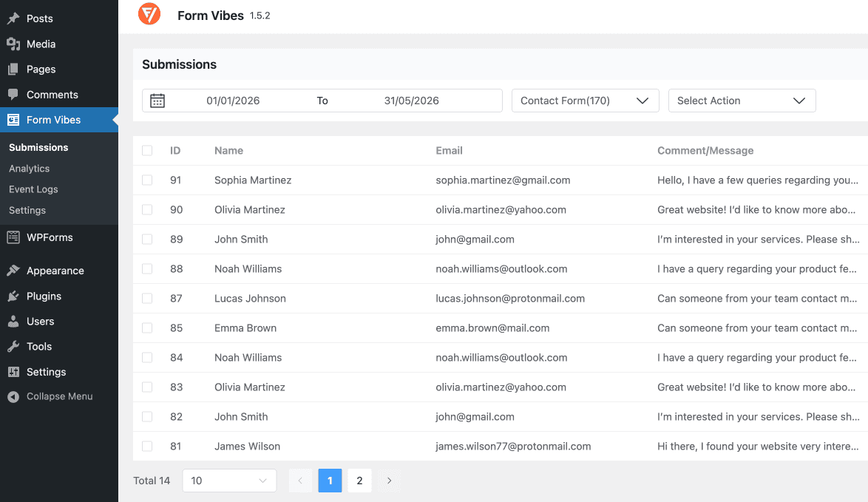Click message starting 'Hello, I have a few queries'
The height and width of the screenshot is (502, 868).
tap(758, 180)
